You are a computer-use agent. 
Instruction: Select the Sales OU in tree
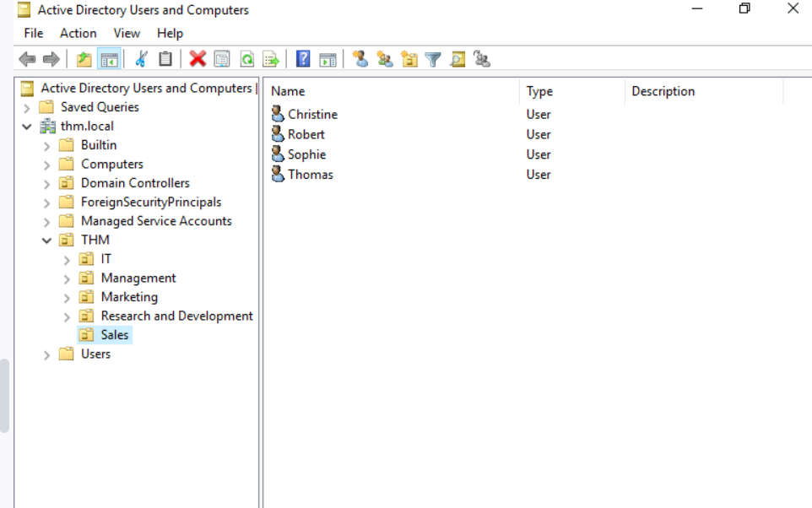tap(115, 335)
